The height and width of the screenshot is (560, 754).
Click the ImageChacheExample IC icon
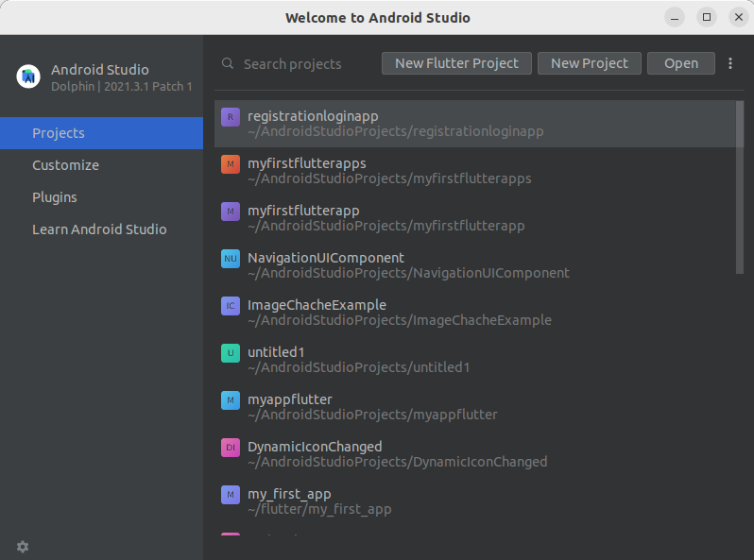230,306
